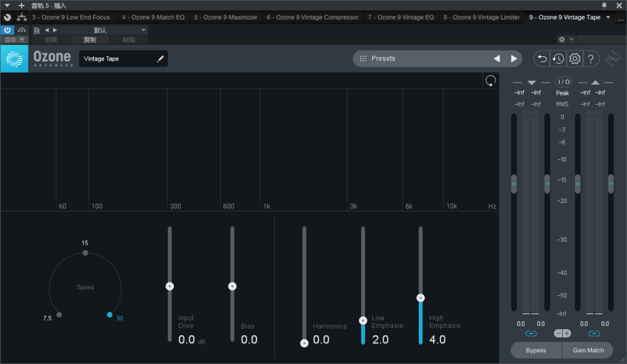Open the host gear settings icon
The height and width of the screenshot is (364, 627).
[x=562, y=40]
